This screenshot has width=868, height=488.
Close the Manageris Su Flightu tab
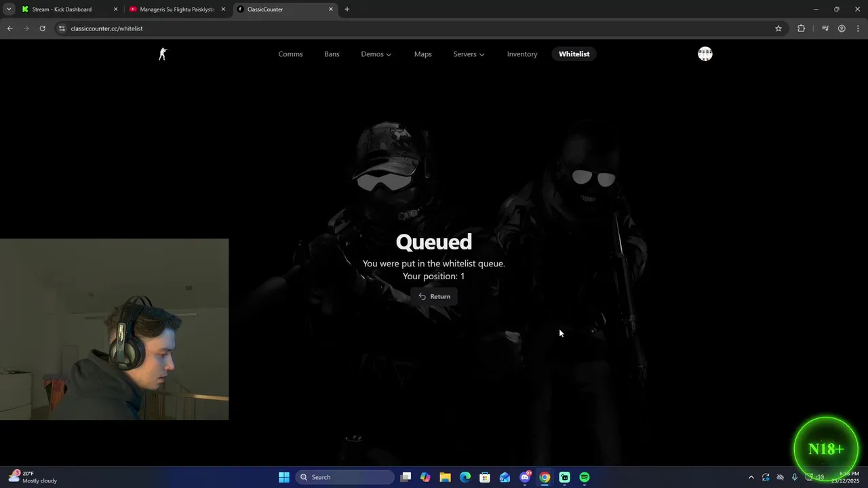[x=223, y=9]
